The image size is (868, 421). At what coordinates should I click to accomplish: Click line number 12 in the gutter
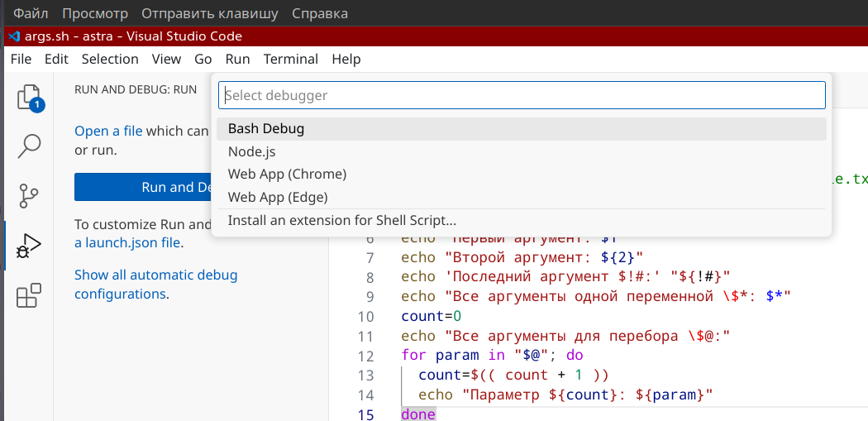(366, 355)
